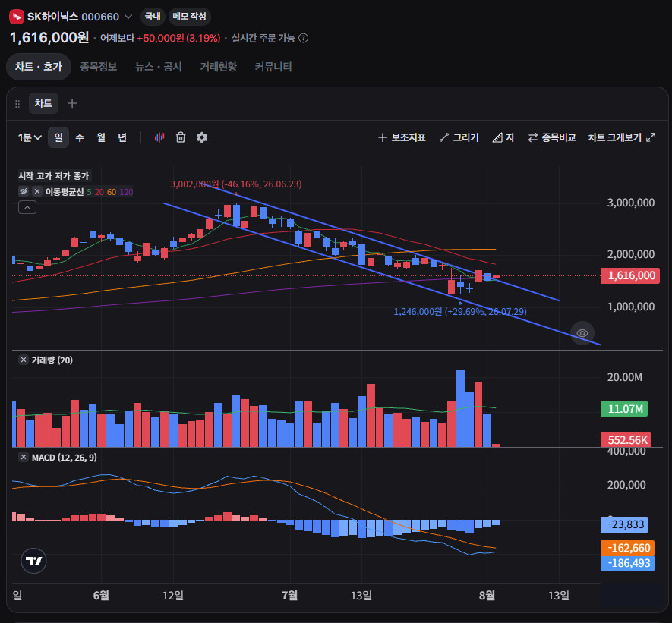Click the -23,833 MACD histogram value
Viewport: 672px width, 623px height.
click(624, 524)
